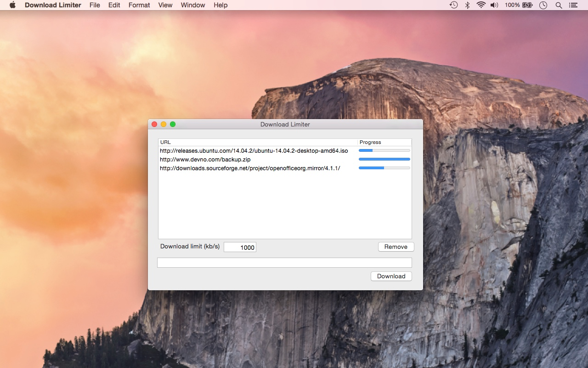588x368 pixels.
Task: Open the Apple menu
Action: click(12, 5)
